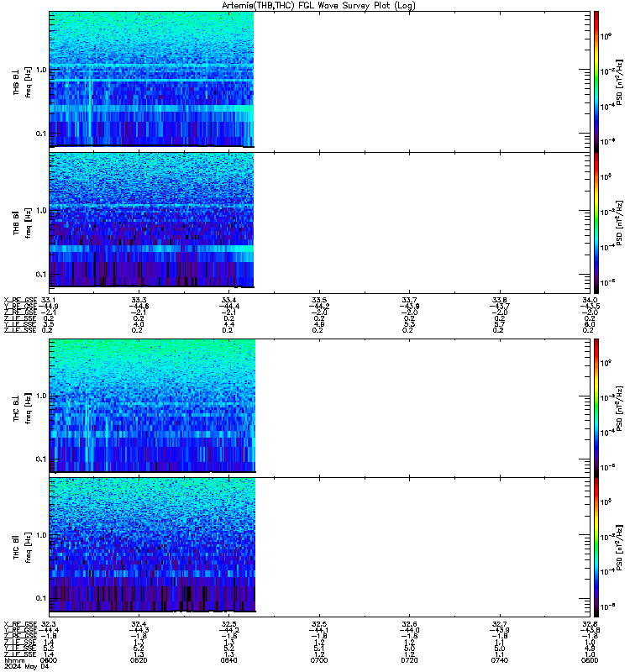Click the 0.1 frequency tick of THC B-perpendicular panel
The image size is (630, 672).
41,459
